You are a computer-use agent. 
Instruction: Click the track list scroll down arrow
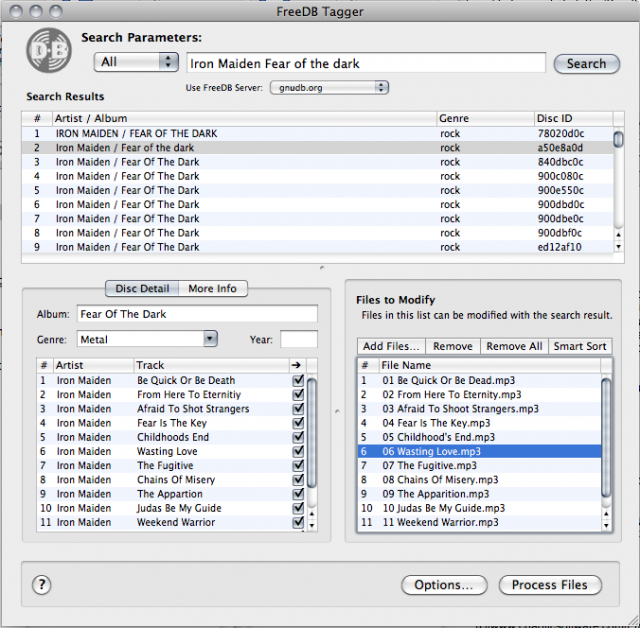click(x=310, y=524)
